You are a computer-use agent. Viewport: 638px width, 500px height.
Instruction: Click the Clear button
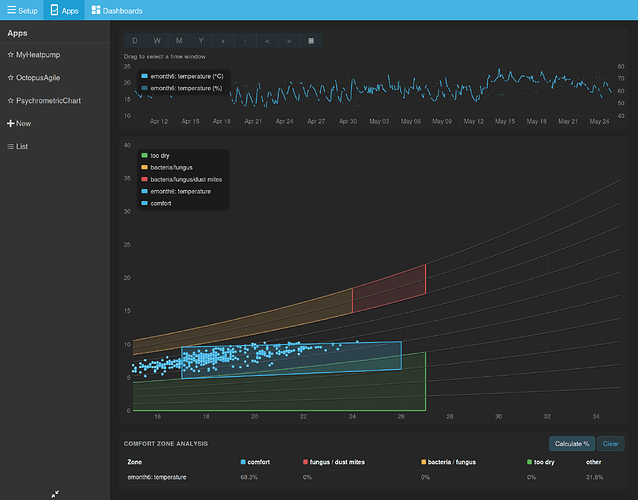point(610,443)
